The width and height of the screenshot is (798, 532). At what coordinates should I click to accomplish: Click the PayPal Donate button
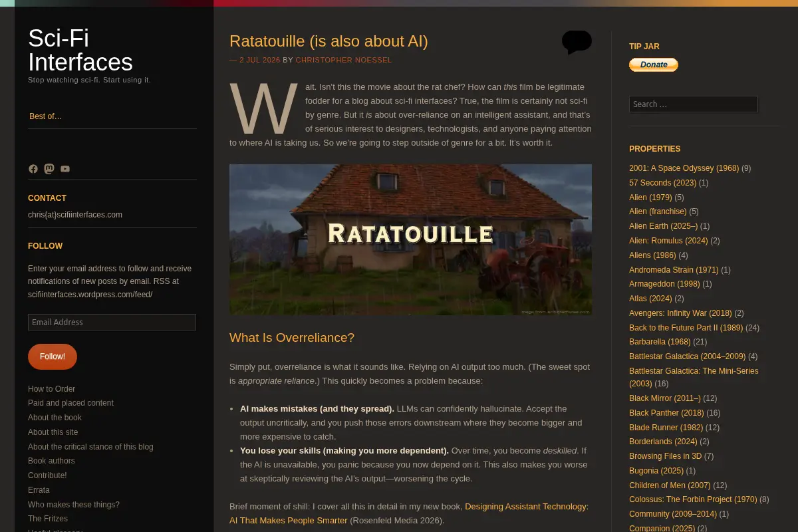[x=654, y=65]
